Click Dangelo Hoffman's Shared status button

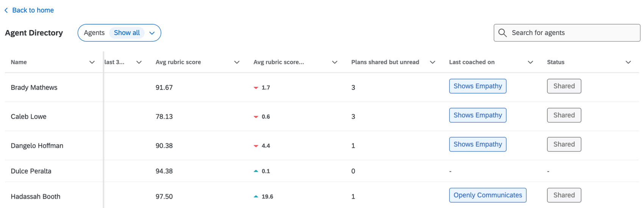pos(564,144)
